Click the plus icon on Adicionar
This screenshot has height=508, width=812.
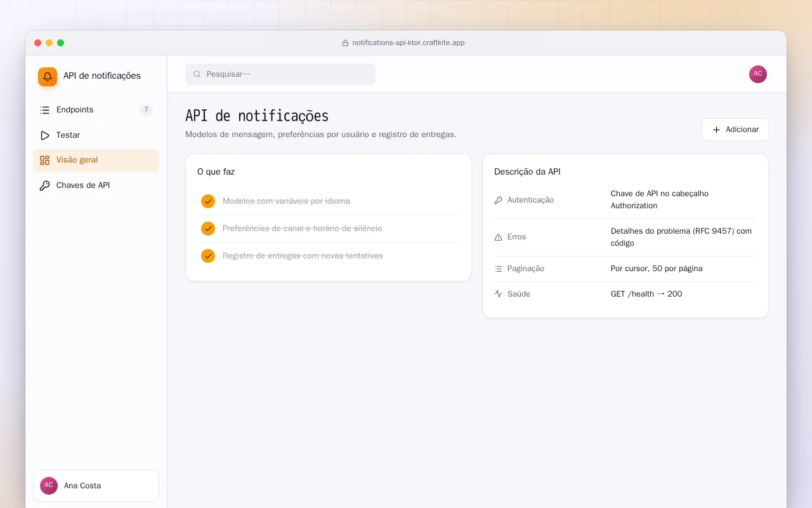(x=716, y=130)
